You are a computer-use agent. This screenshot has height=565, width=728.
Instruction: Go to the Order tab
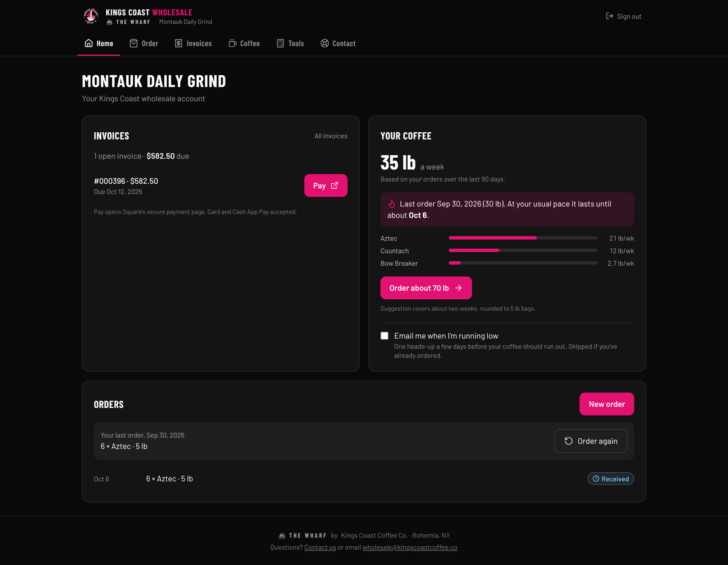tap(144, 43)
